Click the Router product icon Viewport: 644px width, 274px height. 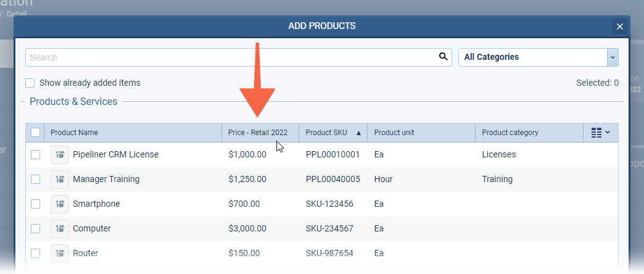coord(60,253)
